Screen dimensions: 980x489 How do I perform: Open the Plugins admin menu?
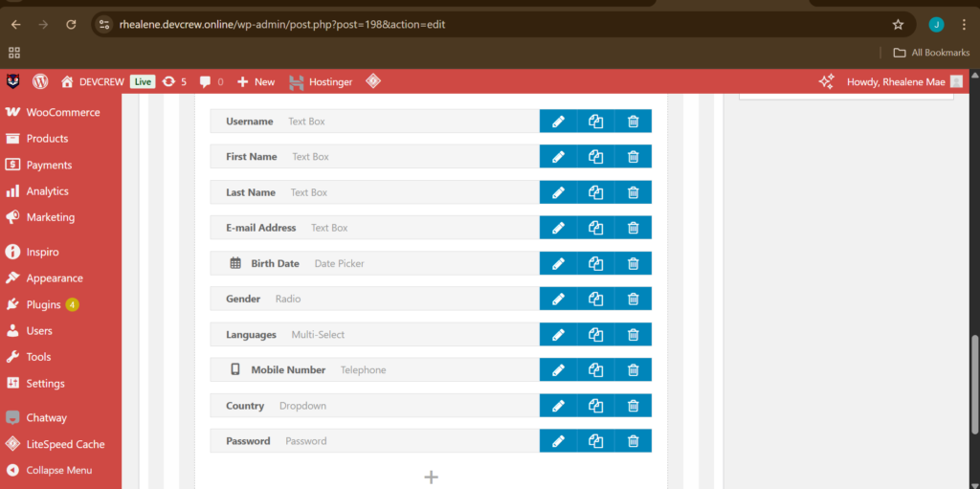(43, 304)
